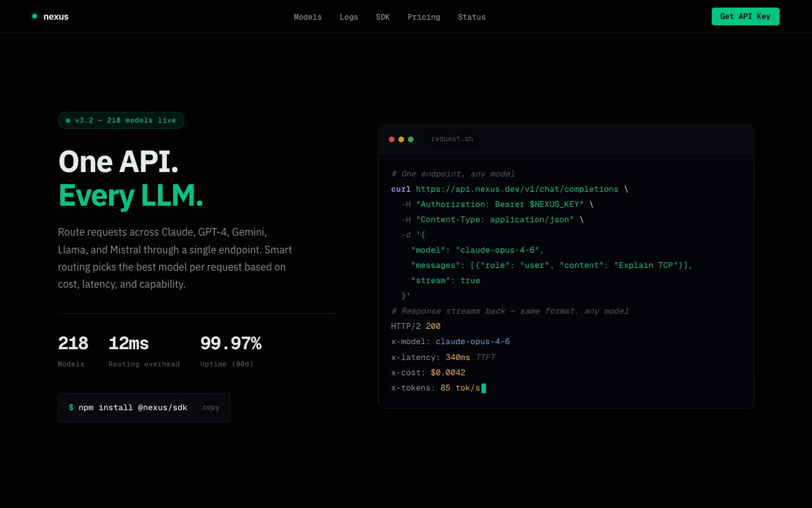This screenshot has width=812, height=508.
Task: Check the Status page
Action: [x=472, y=17]
